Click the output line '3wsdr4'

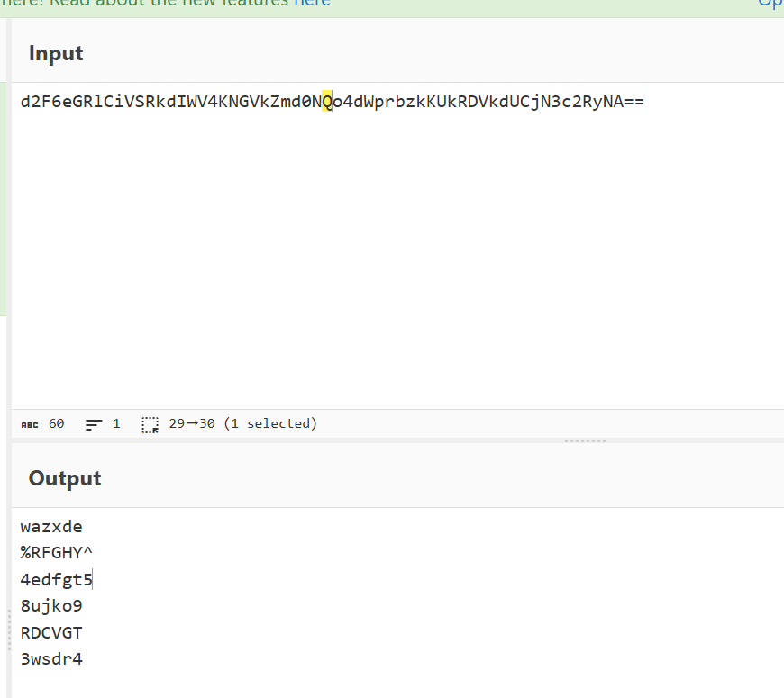(x=51, y=659)
